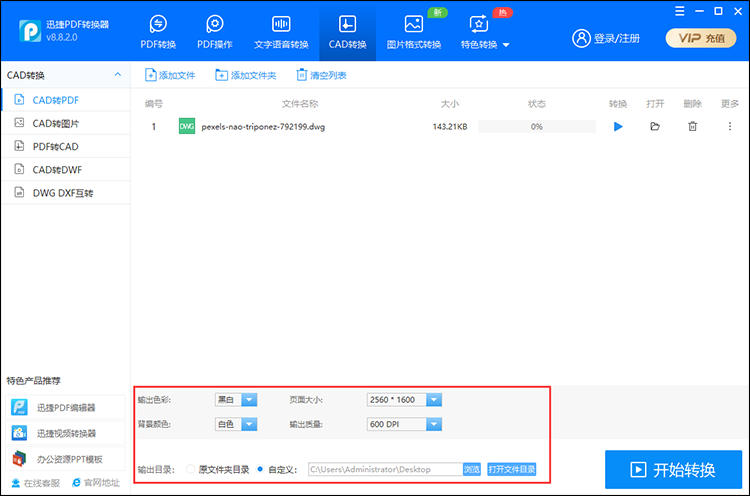Click the 添加文件夹 button
This screenshot has width=750, height=496.
(246, 75)
